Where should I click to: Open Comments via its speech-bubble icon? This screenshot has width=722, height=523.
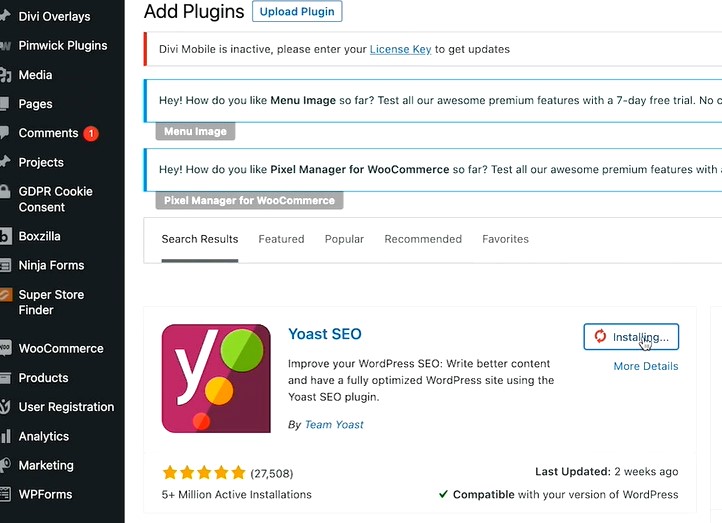click(5, 133)
